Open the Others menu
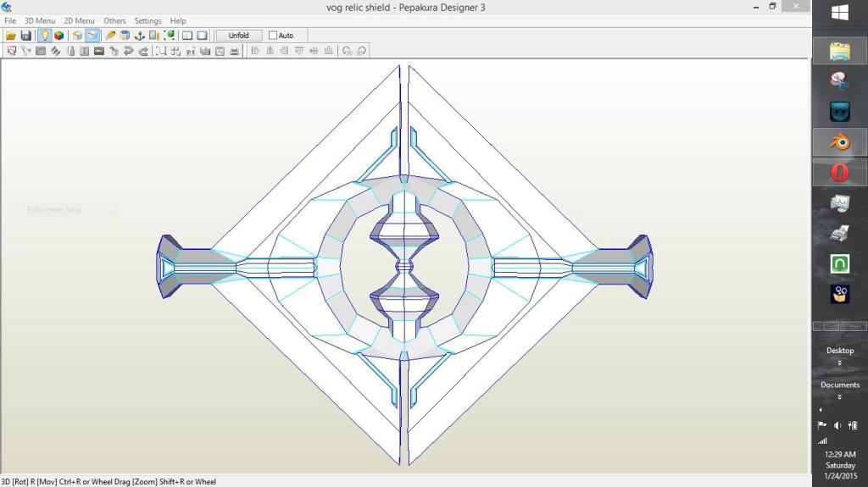The image size is (868, 487). (114, 20)
